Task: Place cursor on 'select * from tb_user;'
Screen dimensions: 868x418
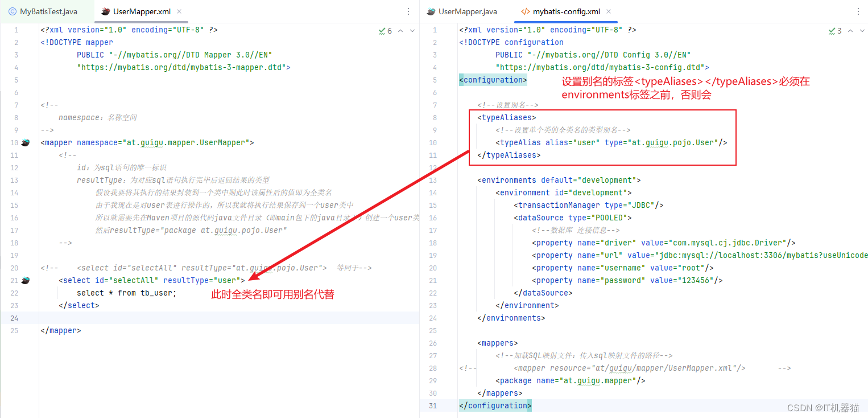Action: (x=127, y=293)
